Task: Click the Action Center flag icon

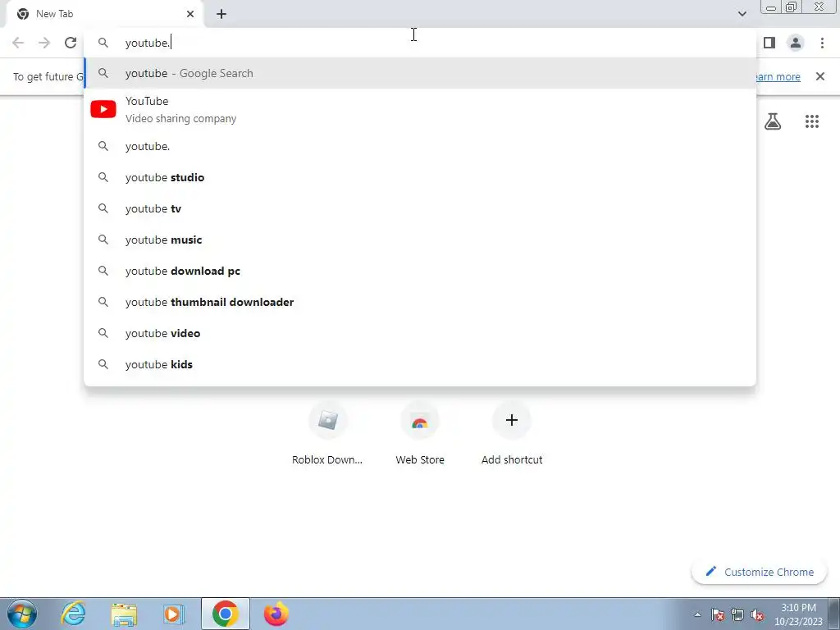Action: [x=718, y=614]
